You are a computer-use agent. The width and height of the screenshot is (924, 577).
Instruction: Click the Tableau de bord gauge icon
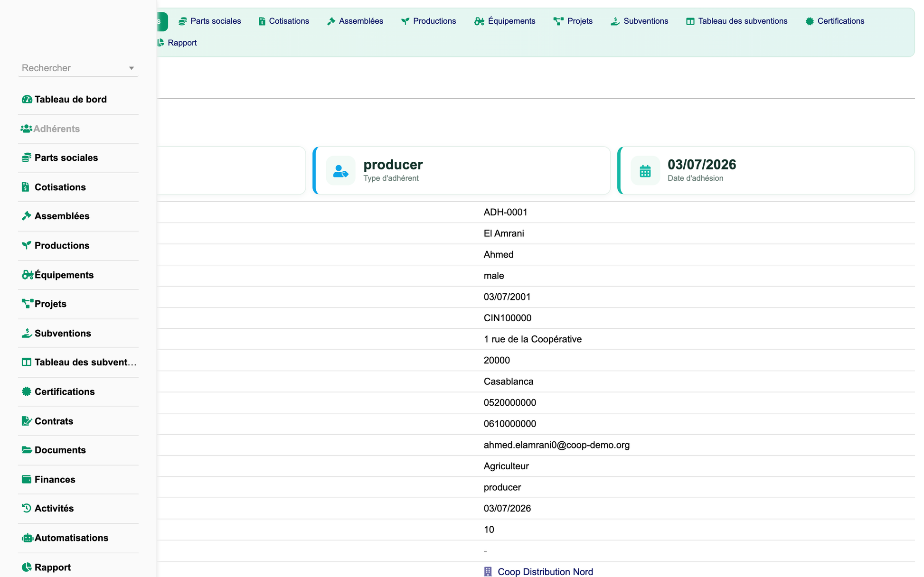[x=27, y=99]
